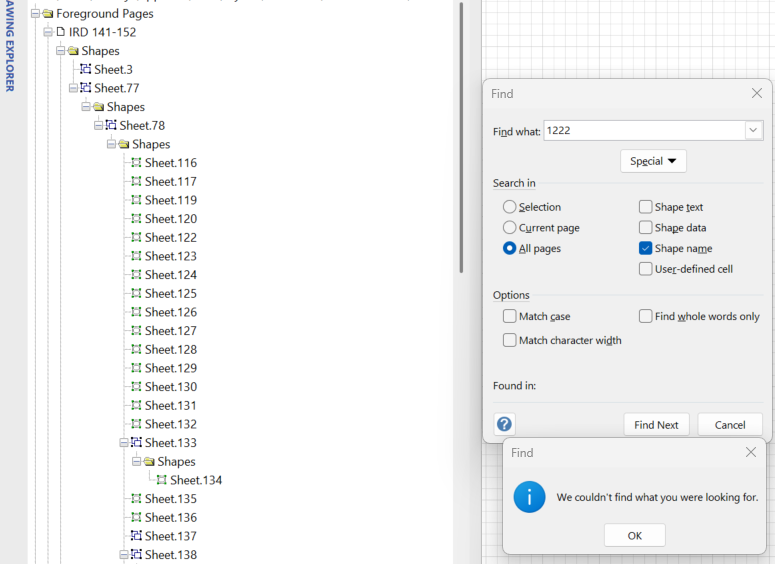Collapse the Sheet.133 tree node
Screen dimensions: 775x564
point(124,443)
